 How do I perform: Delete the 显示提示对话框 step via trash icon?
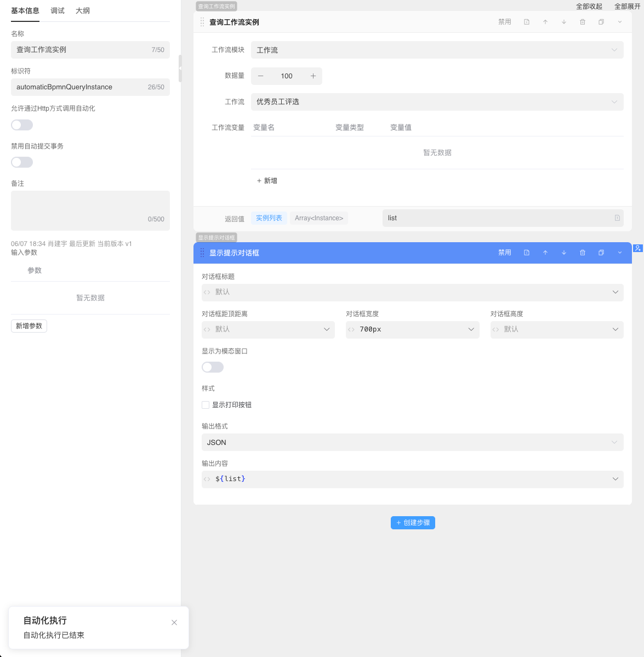click(582, 253)
